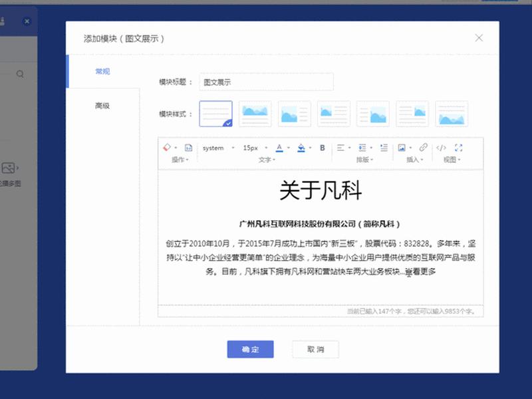This screenshot has width=532, height=399.
Task: Open the 文字 group menu
Action: click(x=267, y=160)
